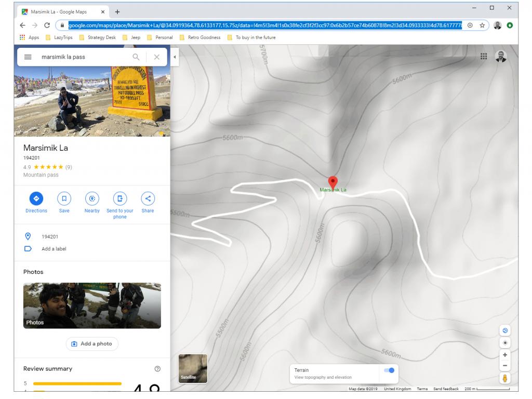Go back in browser
Image resolution: width=532 pixels, height=399 pixels.
click(x=22, y=25)
